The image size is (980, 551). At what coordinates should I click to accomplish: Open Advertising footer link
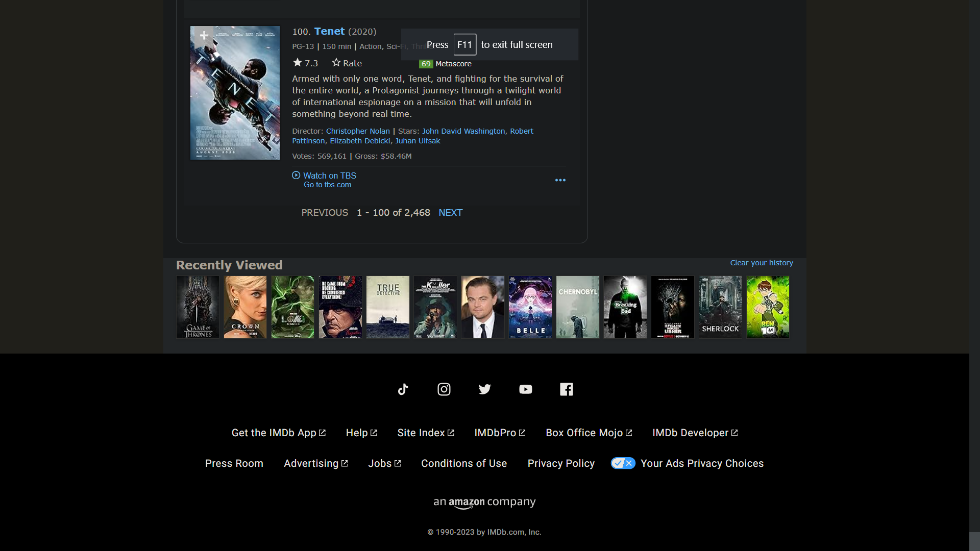click(316, 463)
